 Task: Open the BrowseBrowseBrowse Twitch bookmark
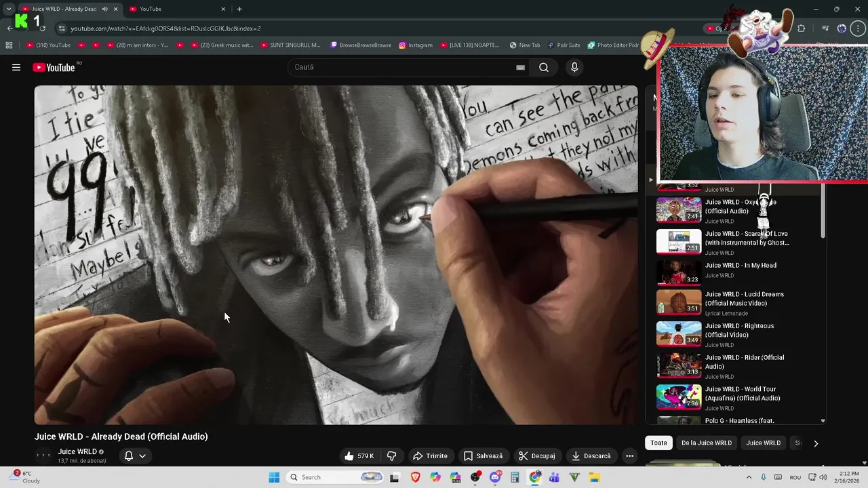tap(361, 45)
